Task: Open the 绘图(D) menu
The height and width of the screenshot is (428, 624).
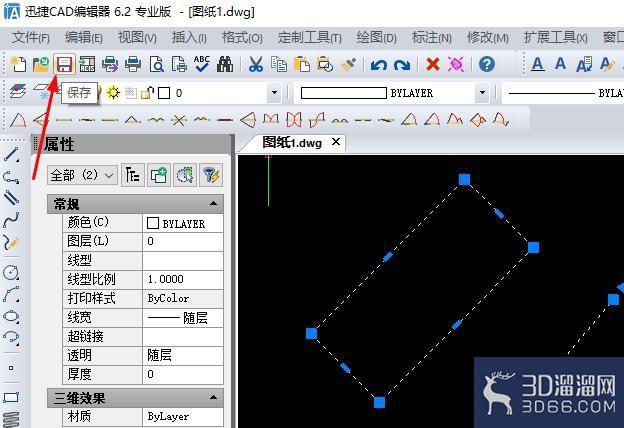Action: [376, 38]
